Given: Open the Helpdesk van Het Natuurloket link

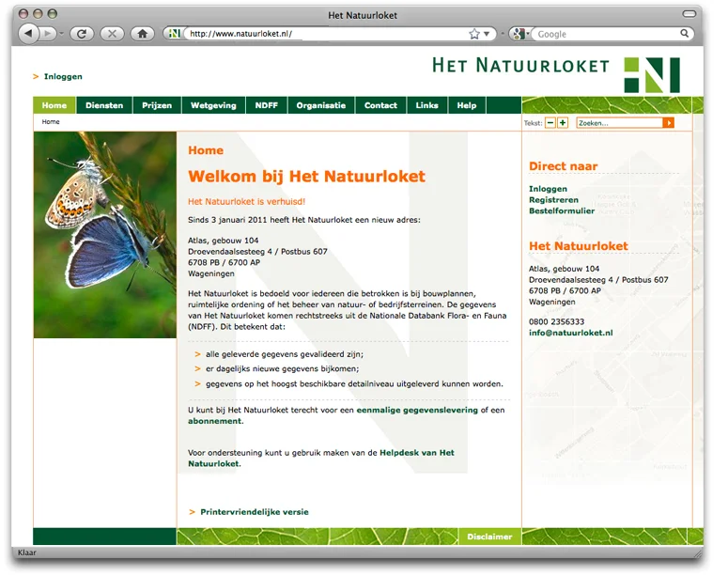Looking at the screenshot, I should pyautogui.click(x=321, y=458).
